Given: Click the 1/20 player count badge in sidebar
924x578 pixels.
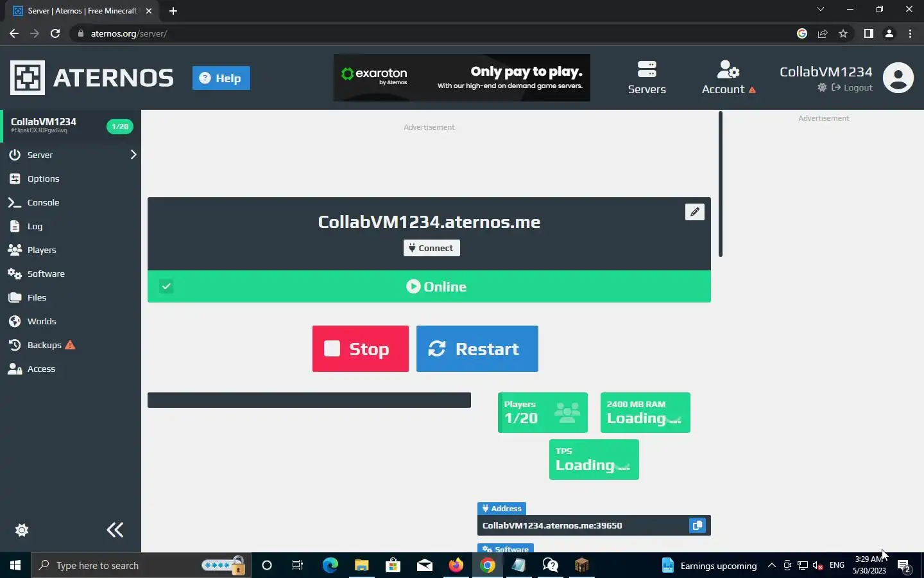Looking at the screenshot, I should click(x=120, y=127).
